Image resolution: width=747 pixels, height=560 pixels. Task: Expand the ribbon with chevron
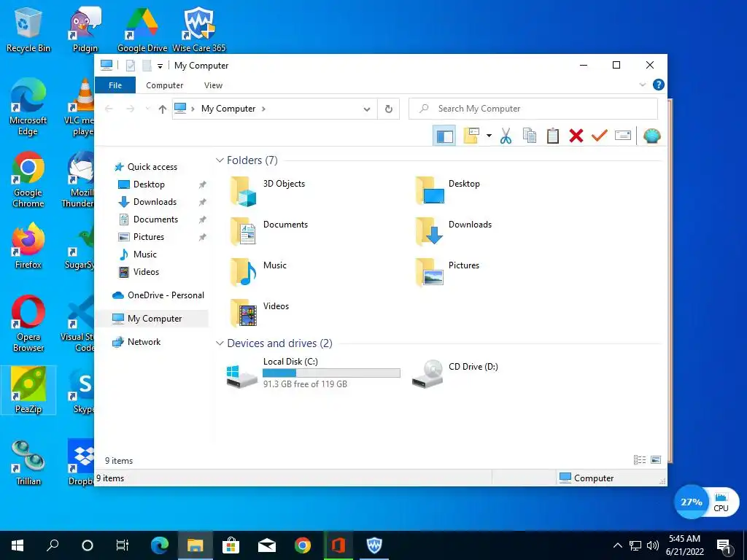click(642, 85)
